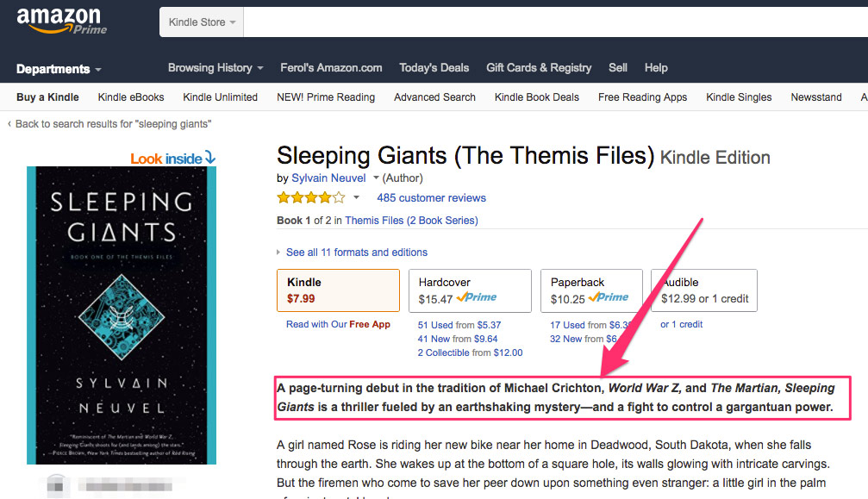
Task: Open 51 Used from $5.37 hardcover offers
Action: click(459, 325)
